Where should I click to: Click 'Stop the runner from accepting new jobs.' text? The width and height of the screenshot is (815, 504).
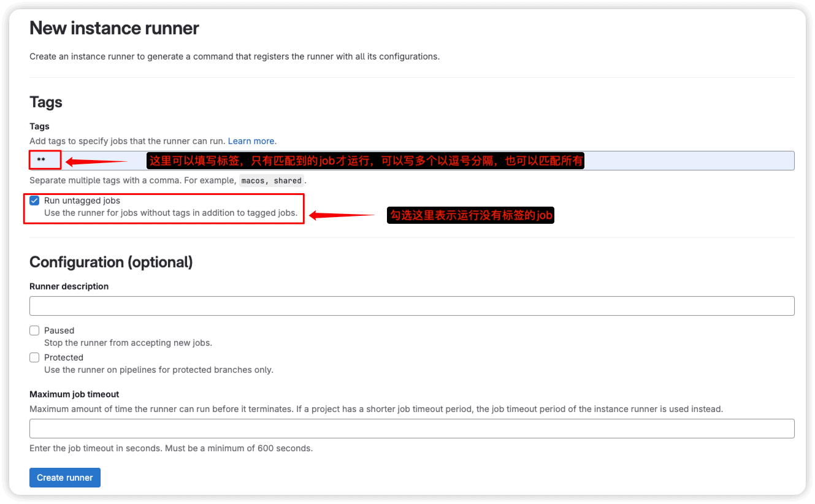(x=128, y=343)
